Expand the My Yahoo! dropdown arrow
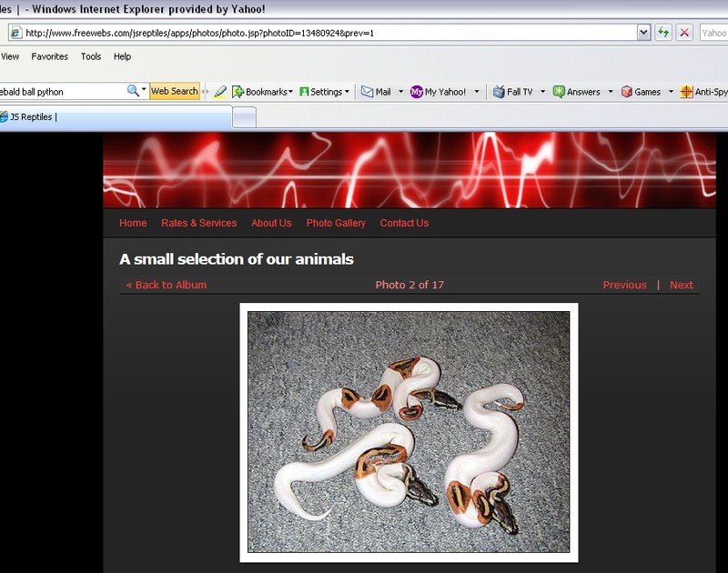Image resolution: width=728 pixels, height=573 pixels. point(476,92)
